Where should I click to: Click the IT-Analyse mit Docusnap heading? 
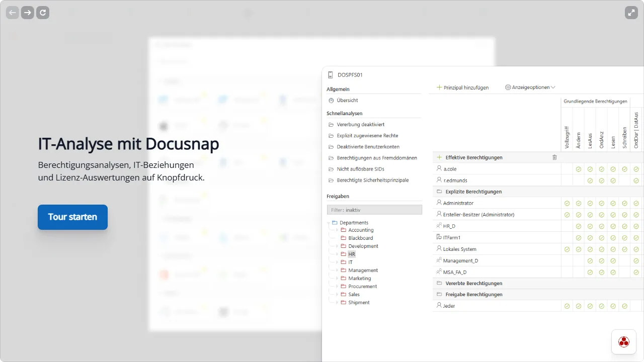click(129, 144)
